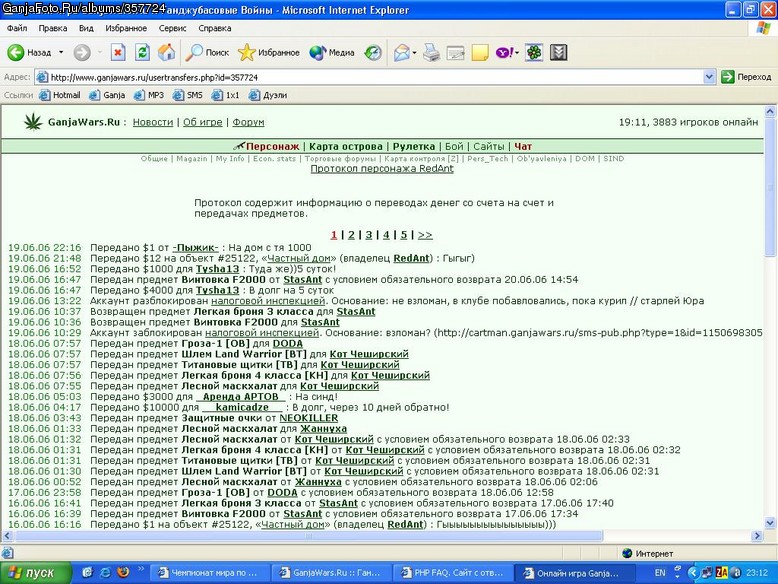The width and height of the screenshot is (778, 584).
Task: Open the пуск Start button
Action: click(36, 573)
